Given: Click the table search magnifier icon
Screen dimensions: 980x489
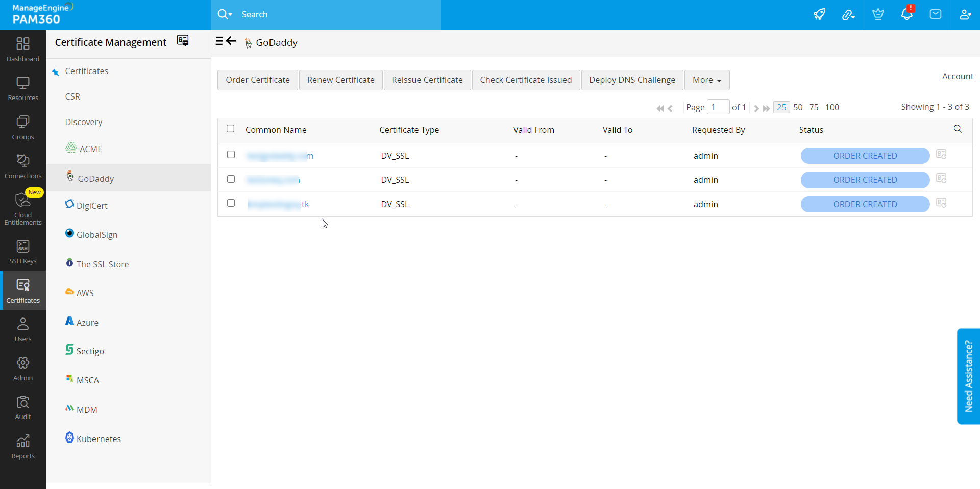Looking at the screenshot, I should (x=958, y=129).
